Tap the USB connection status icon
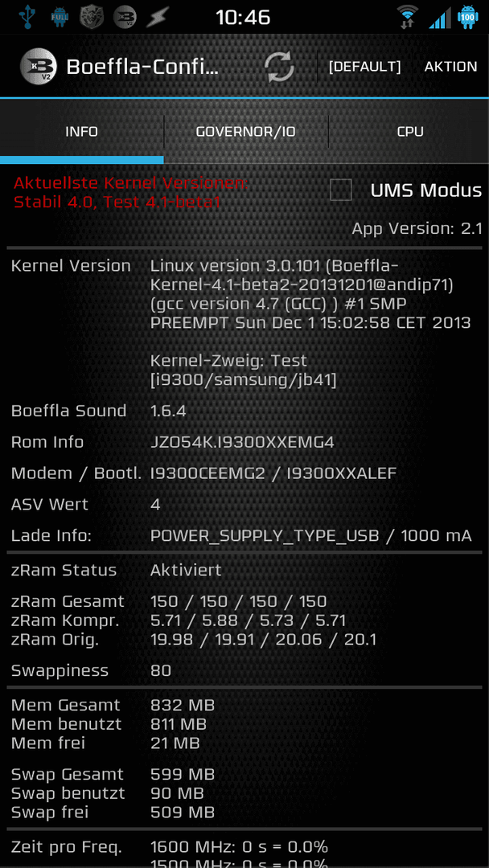This screenshot has width=489, height=868. click(26, 17)
